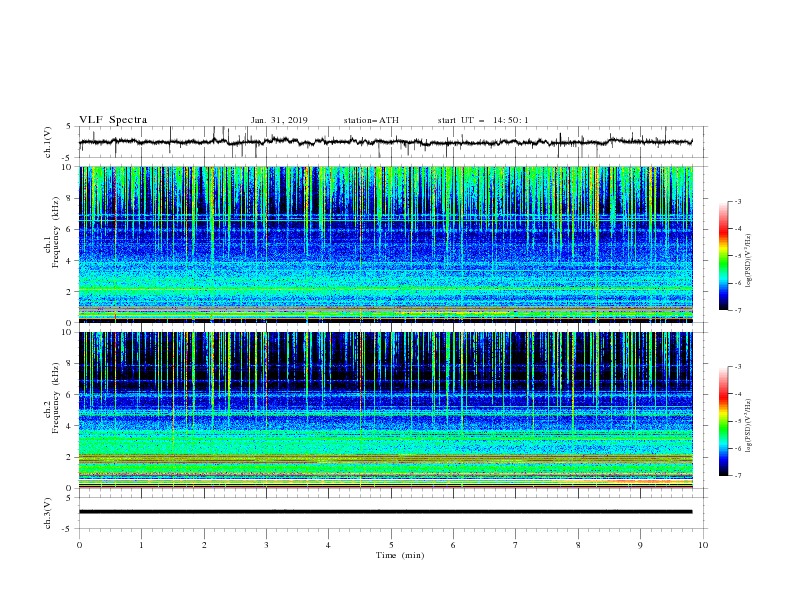
Task: Click the "ch.1(V)" waveform axis label
Action: coord(48,142)
